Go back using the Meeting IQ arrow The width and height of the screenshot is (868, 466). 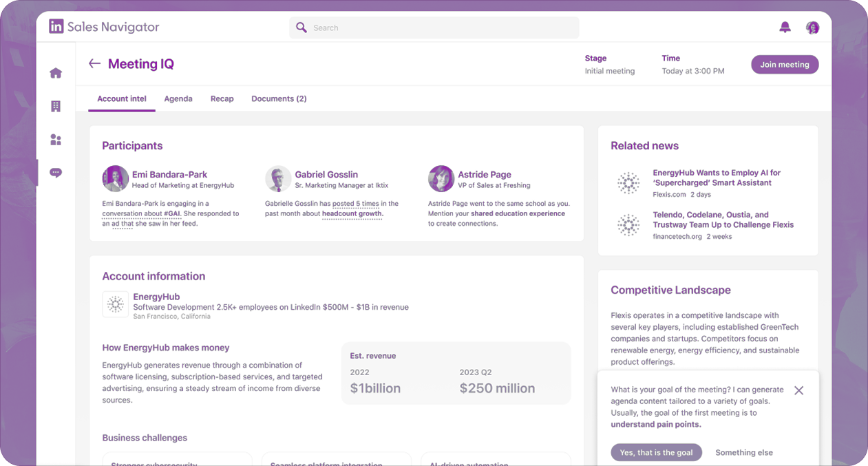click(94, 63)
